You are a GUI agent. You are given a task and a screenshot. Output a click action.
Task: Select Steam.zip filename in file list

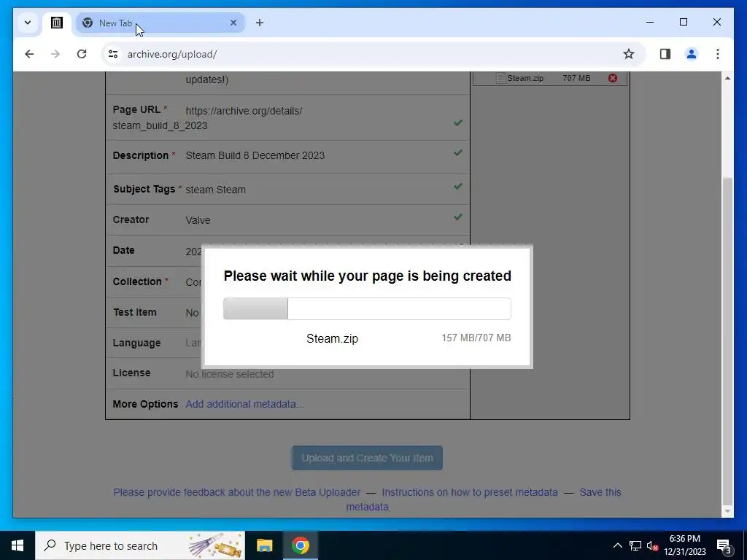point(525,78)
